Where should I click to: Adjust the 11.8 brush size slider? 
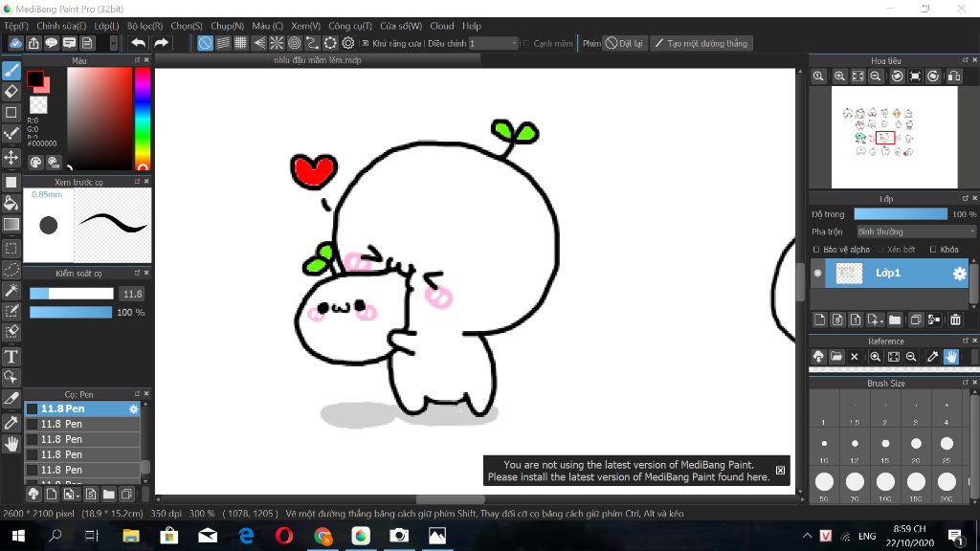(x=71, y=294)
